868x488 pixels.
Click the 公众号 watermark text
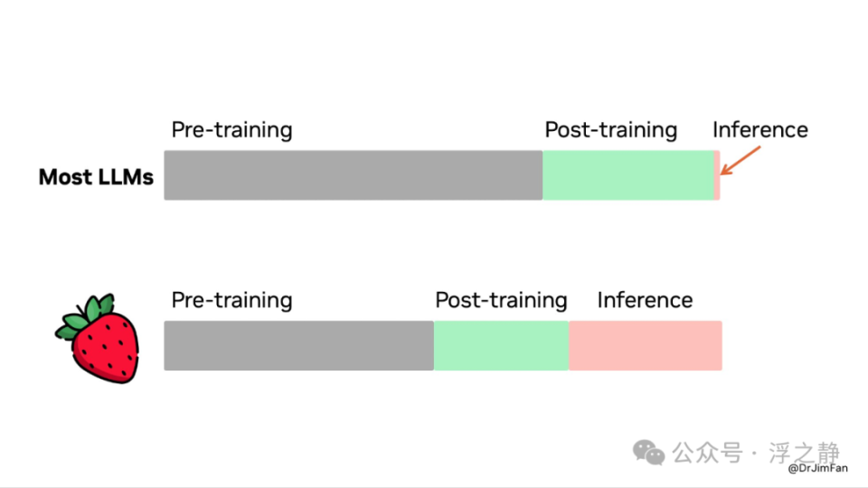click(707, 453)
